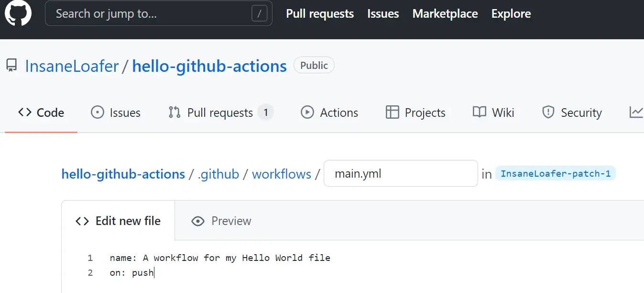Click the slash shortcut icon in search

259,14
